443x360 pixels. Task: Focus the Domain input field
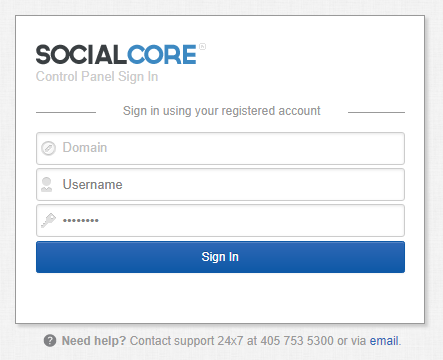220,148
